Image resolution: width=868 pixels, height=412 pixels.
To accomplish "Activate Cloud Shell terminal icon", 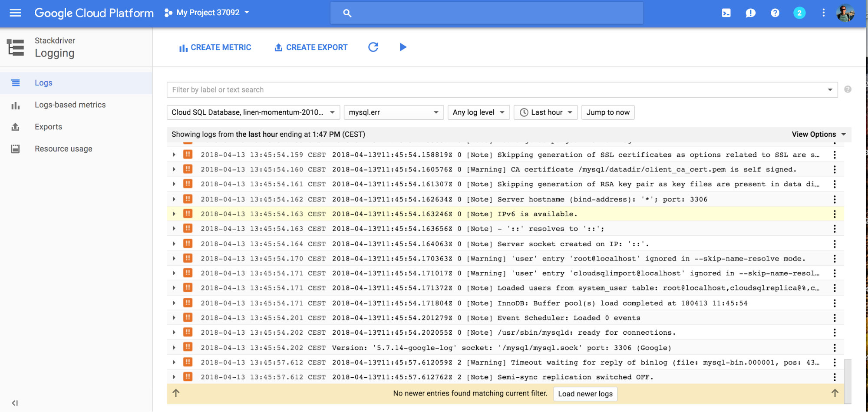I will pyautogui.click(x=726, y=13).
